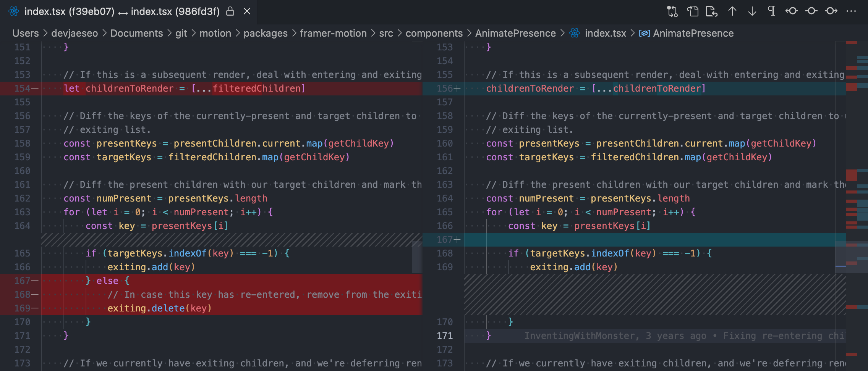This screenshot has height=371, width=868.
Task: Open the devjaeseo breadcrumb dropdown
Action: point(74,33)
